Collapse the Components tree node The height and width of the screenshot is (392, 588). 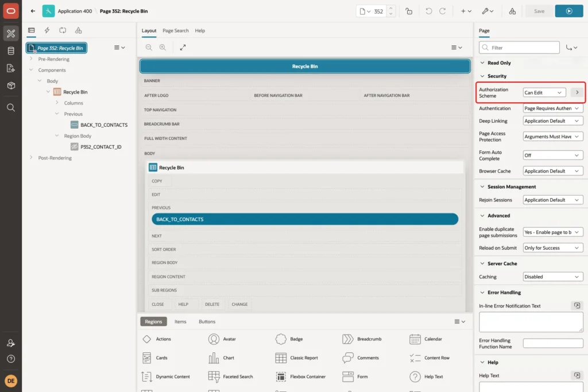tap(31, 69)
